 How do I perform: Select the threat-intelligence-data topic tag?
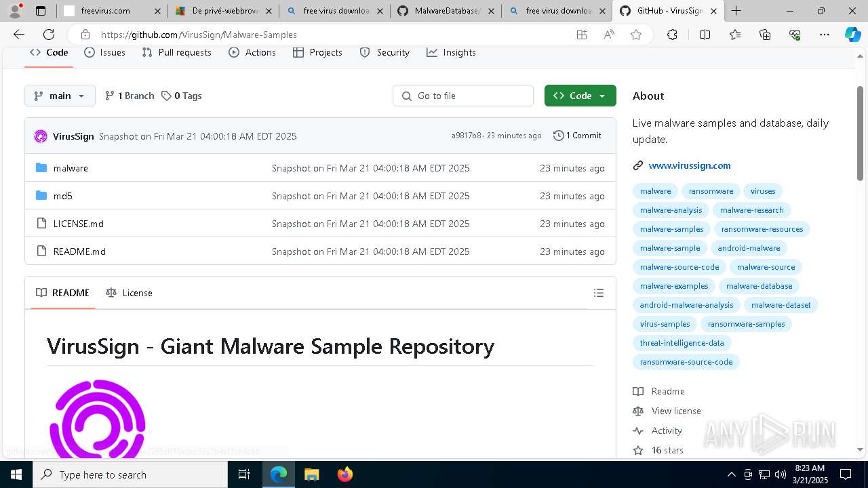682,343
